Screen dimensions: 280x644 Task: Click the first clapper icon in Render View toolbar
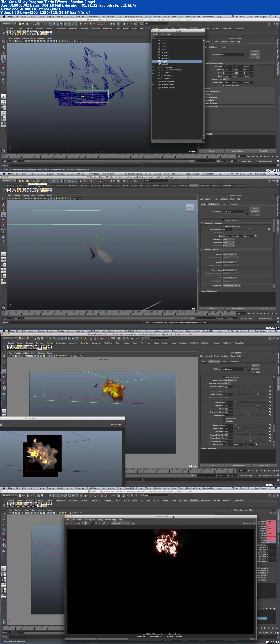point(67,523)
